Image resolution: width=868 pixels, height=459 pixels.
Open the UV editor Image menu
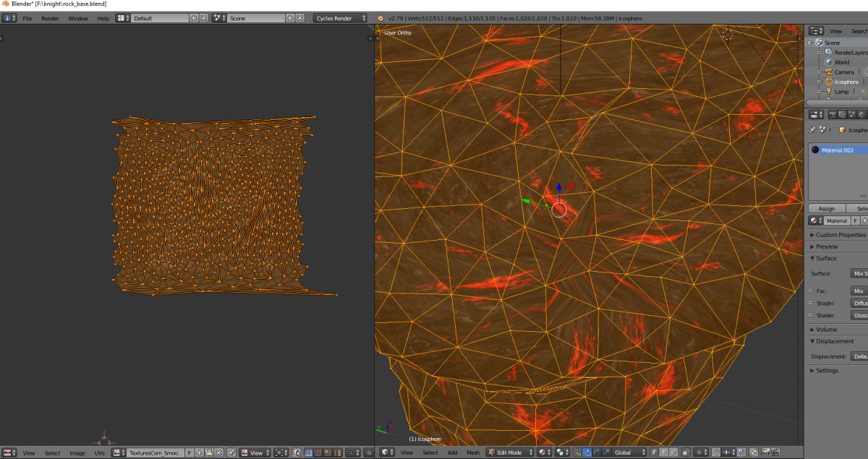click(x=77, y=452)
